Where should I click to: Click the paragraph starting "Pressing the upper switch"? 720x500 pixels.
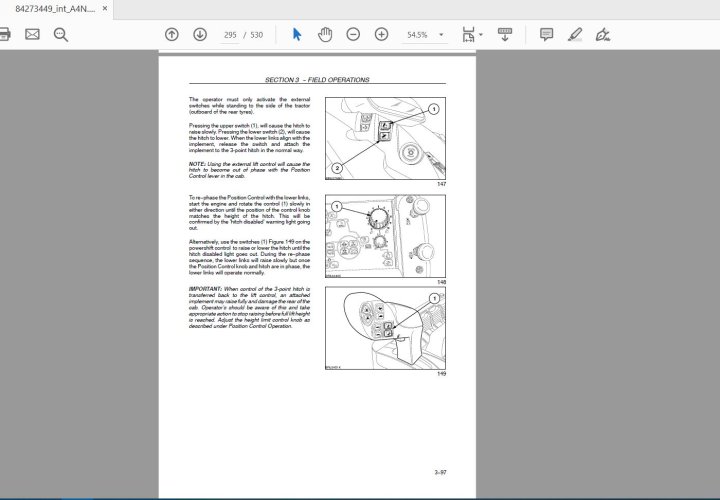tap(249, 138)
